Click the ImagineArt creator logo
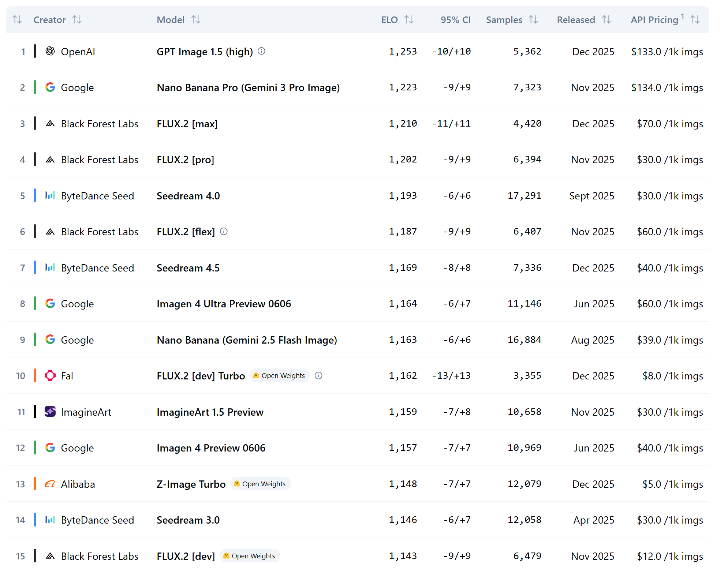 (50, 412)
